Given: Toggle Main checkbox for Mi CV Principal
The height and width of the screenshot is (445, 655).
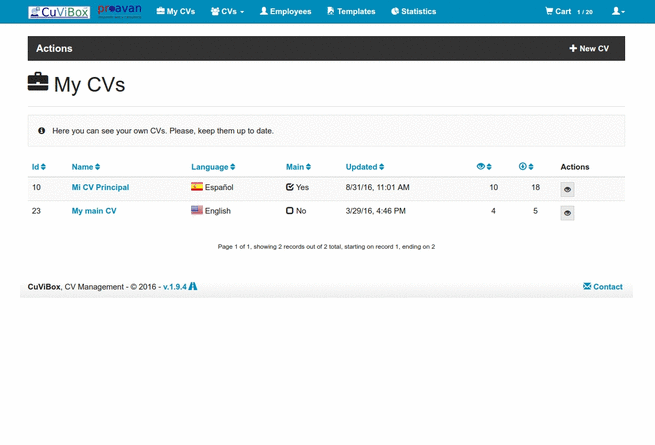Looking at the screenshot, I should click(290, 187).
